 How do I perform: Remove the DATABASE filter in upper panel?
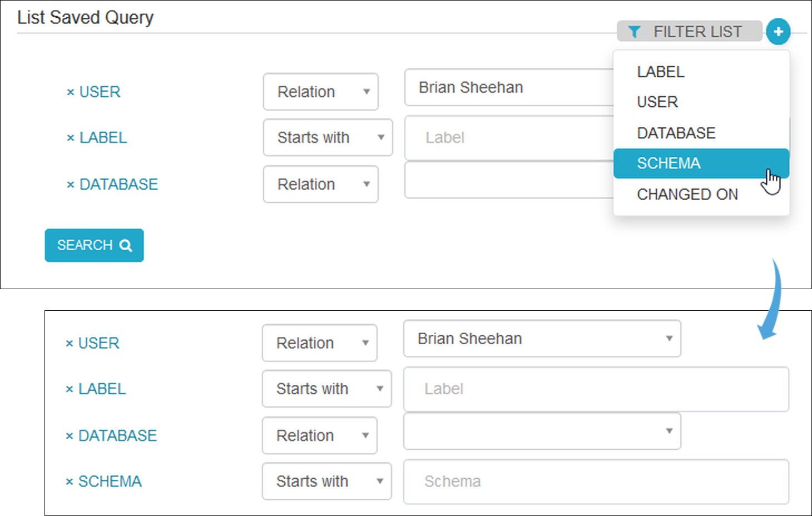coord(71,185)
